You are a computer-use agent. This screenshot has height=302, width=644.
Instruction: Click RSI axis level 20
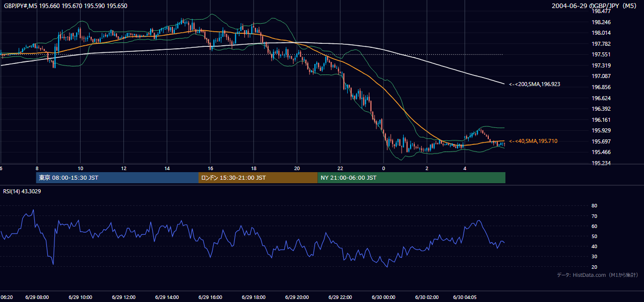pos(594,267)
